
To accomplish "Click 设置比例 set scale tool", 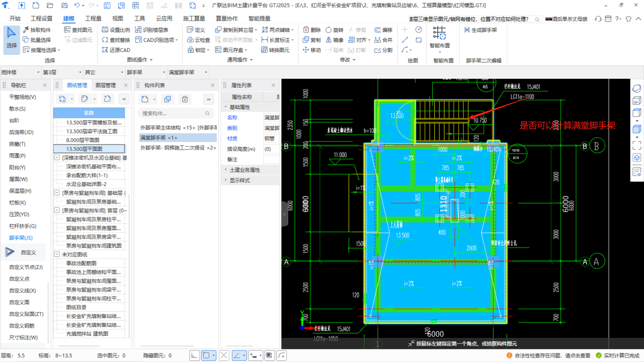I will pos(116,30).
